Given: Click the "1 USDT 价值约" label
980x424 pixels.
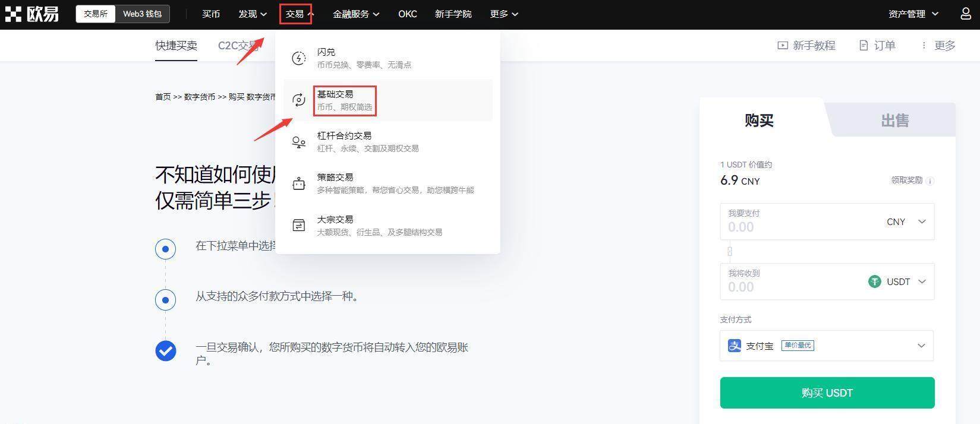Looking at the screenshot, I should click(x=746, y=164).
